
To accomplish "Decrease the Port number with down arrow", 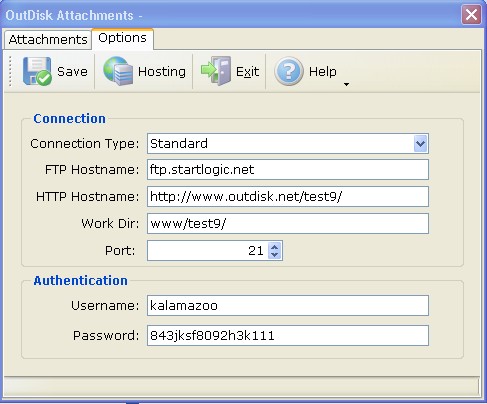I will (274, 255).
